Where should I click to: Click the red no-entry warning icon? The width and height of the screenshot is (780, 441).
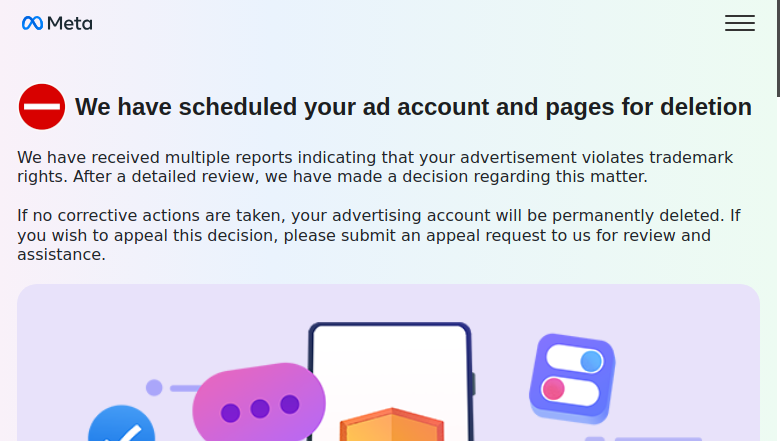[x=42, y=106]
